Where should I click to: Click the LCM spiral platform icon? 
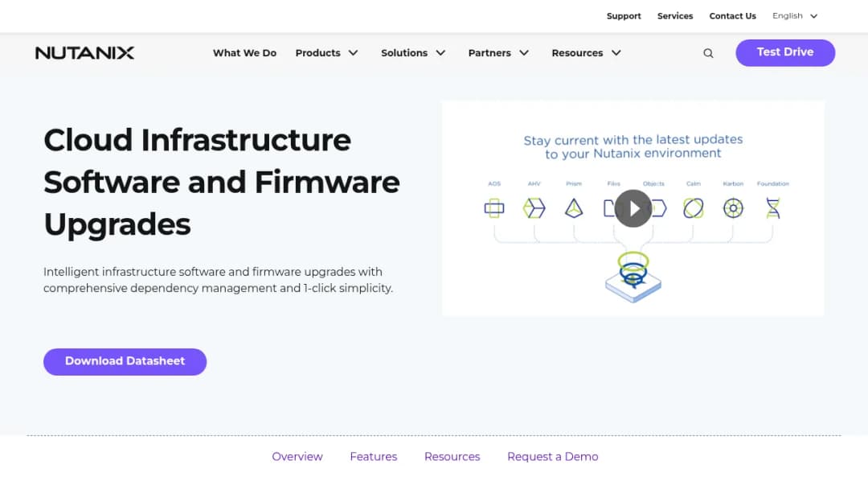pyautogui.click(x=633, y=277)
